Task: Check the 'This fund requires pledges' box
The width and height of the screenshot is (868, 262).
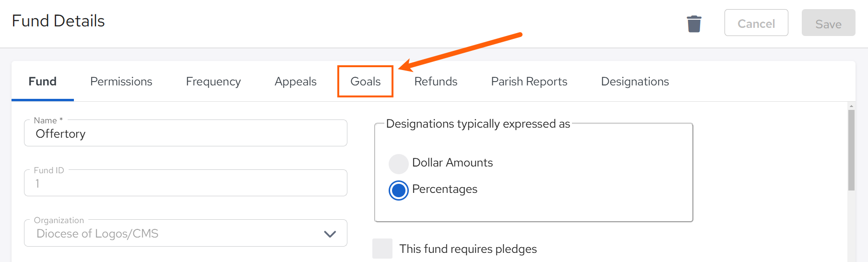Action: click(382, 249)
